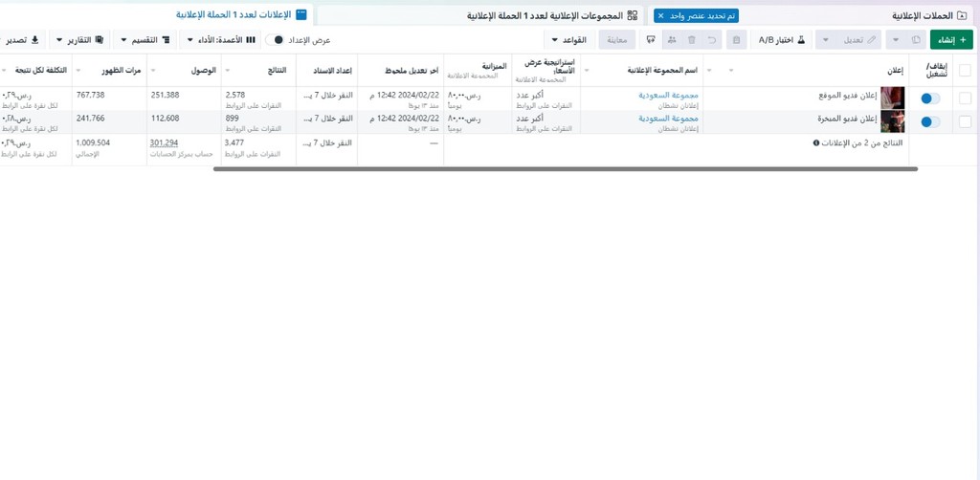980x480 pixels.
Task: Click the export/share ad icon beside معاينة
Action: pyautogui.click(x=651, y=39)
